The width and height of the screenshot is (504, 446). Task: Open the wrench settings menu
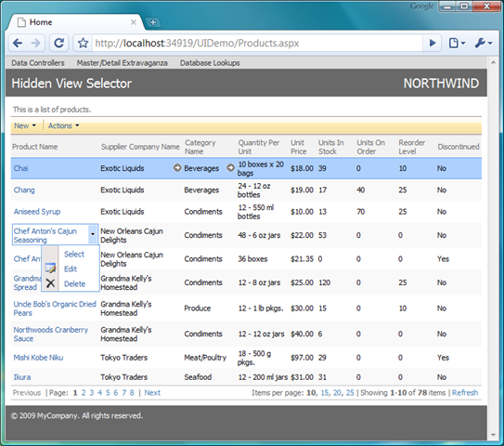(484, 43)
